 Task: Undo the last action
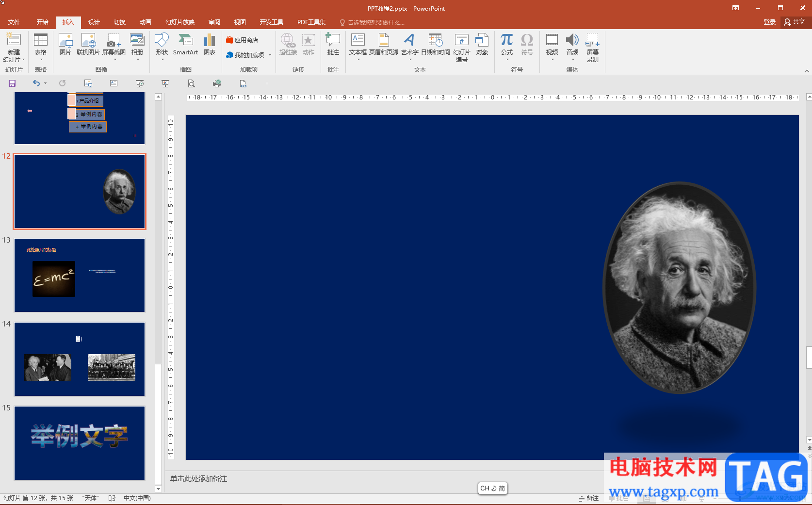coord(36,83)
